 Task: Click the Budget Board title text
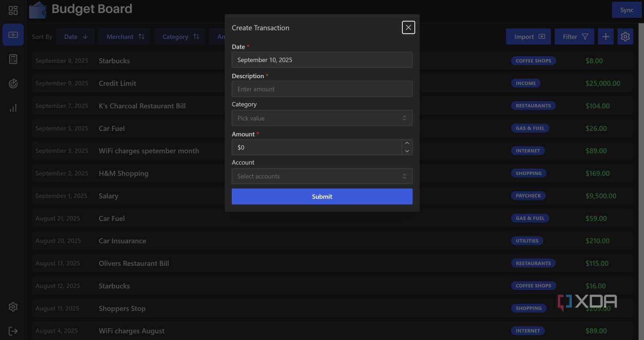[x=92, y=9]
